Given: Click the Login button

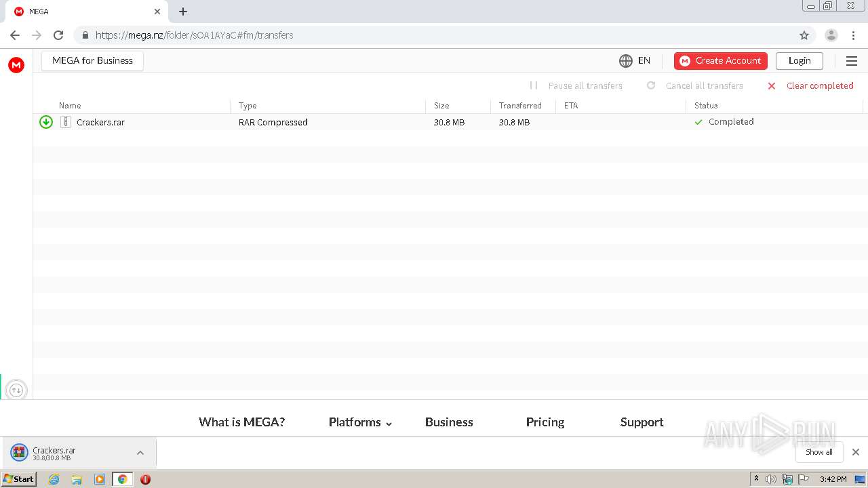Looking at the screenshot, I should coord(800,61).
